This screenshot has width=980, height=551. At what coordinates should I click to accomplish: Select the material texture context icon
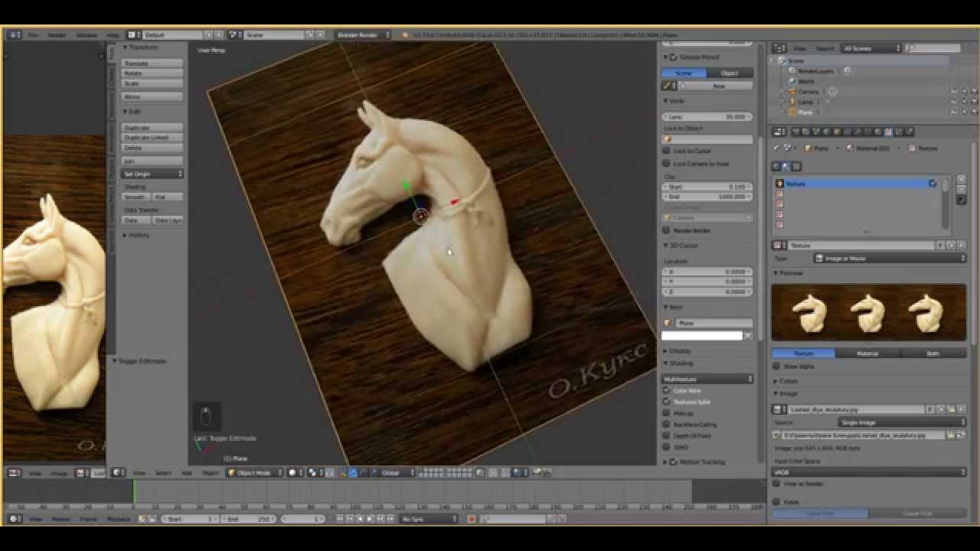click(x=786, y=166)
